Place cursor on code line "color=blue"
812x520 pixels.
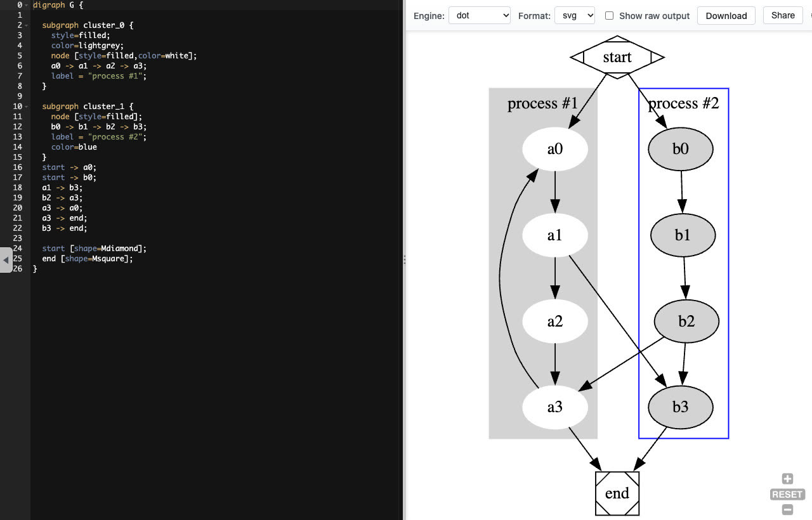coord(74,147)
